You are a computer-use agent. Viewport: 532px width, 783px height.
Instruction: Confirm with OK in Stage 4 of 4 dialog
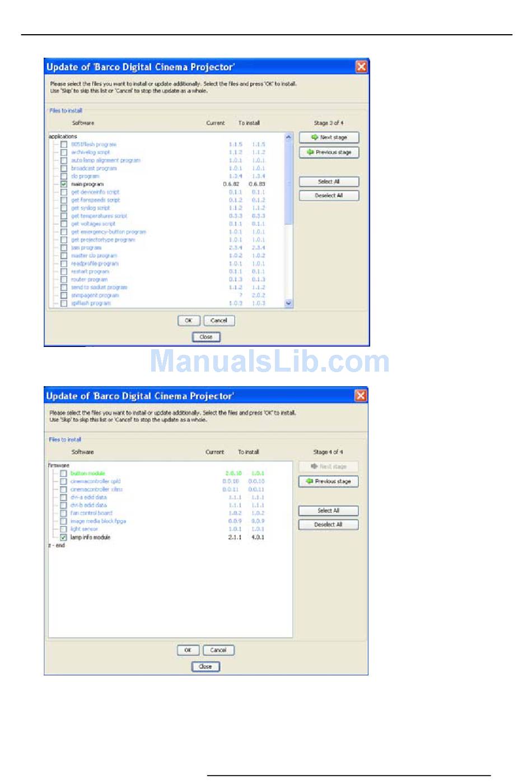coord(188,650)
